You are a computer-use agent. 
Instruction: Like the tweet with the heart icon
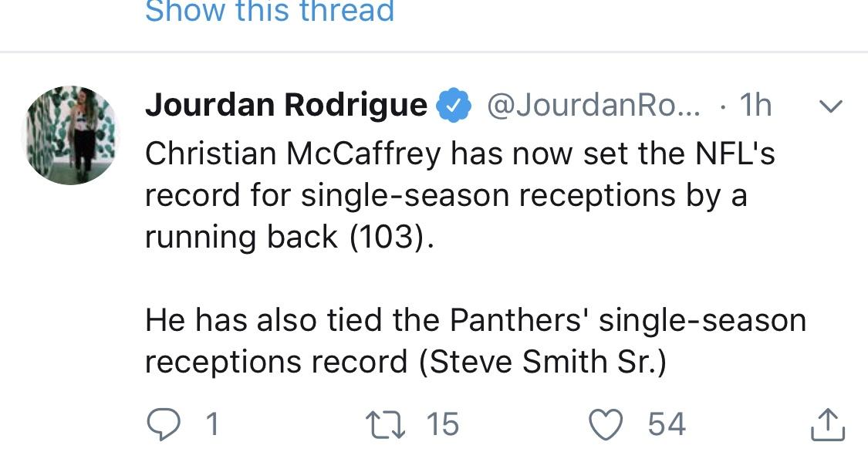(606, 425)
